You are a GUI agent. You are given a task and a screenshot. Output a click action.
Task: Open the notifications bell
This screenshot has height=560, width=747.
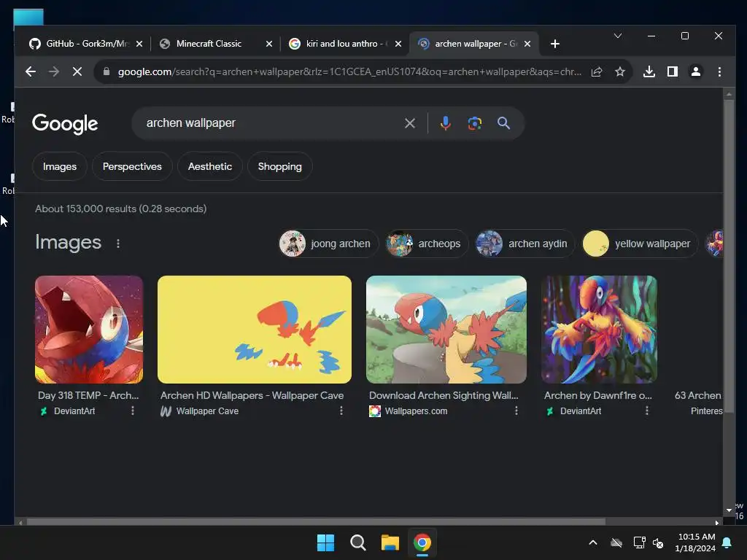[727, 542]
